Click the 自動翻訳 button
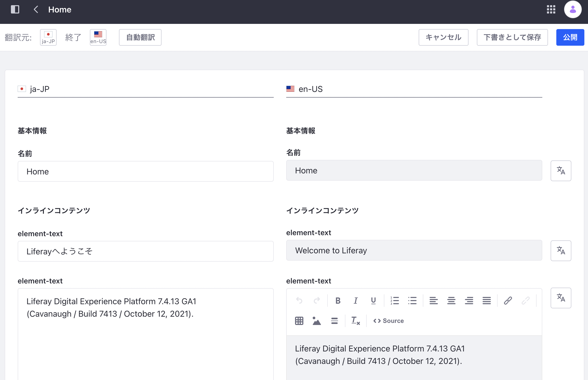 (x=140, y=37)
